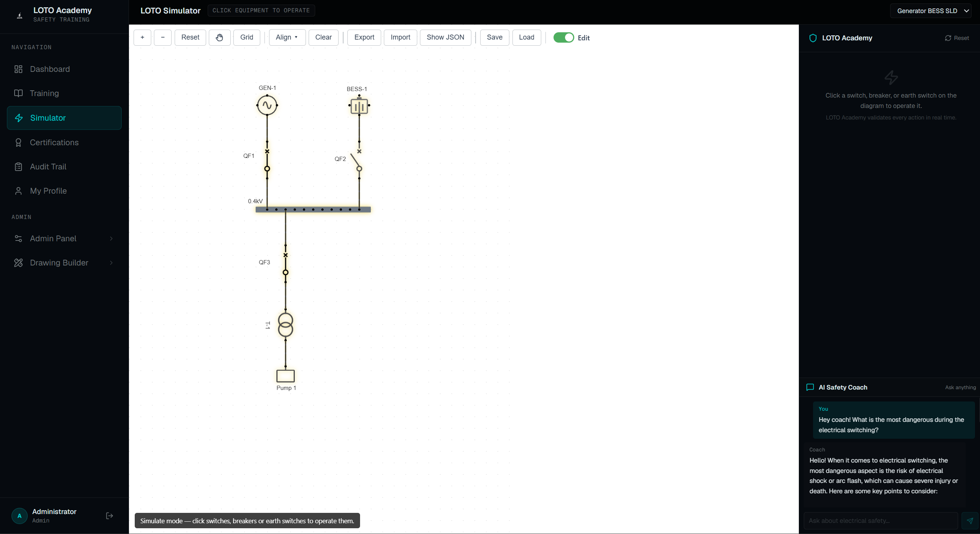Operate the QF3 circuit breaker

(x=286, y=264)
